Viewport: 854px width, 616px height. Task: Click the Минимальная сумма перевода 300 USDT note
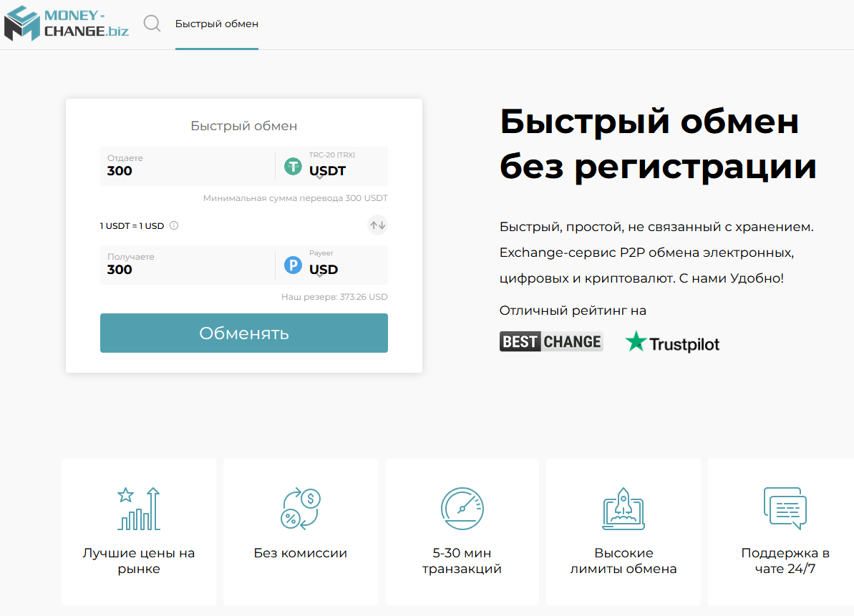tap(295, 198)
